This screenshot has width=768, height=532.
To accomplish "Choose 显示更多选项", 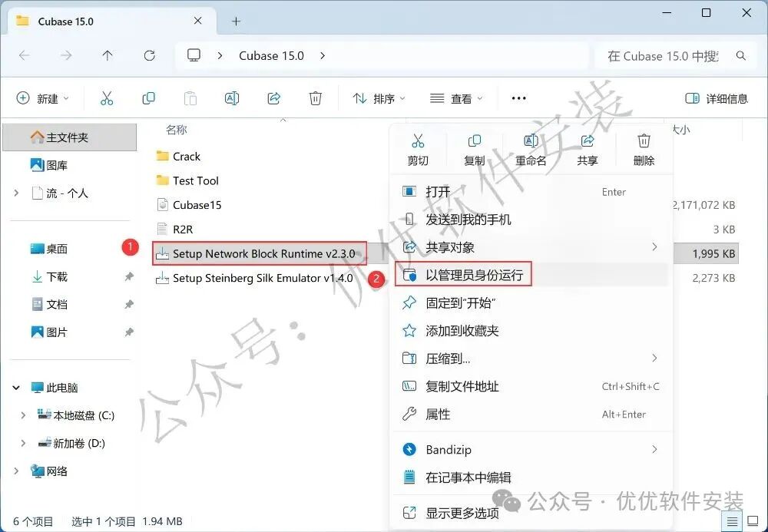I will click(531, 513).
